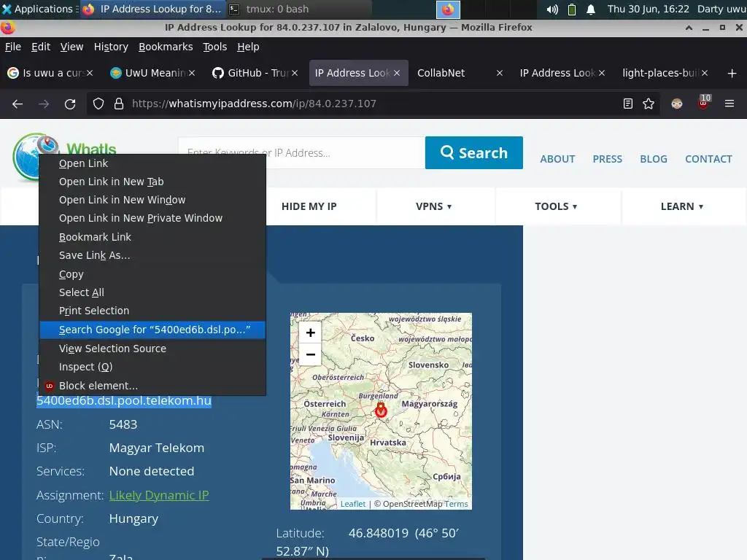Click Firefox icon in top panel
This screenshot has width=747, height=560.
[448, 9]
